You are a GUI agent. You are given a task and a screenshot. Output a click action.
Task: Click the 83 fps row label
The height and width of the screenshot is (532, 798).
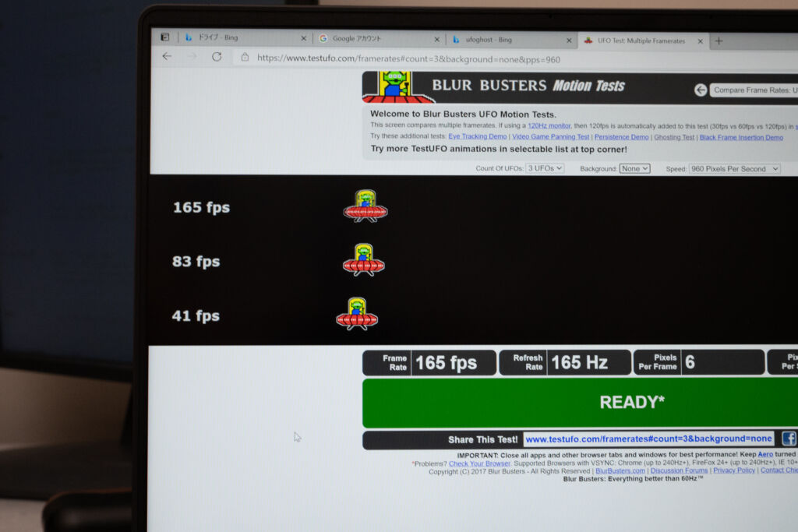[x=196, y=262]
